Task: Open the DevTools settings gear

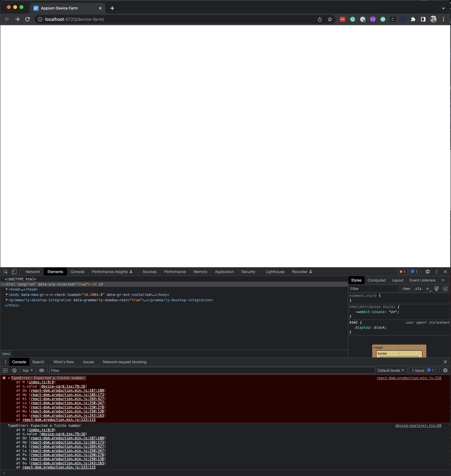Action: (428, 272)
